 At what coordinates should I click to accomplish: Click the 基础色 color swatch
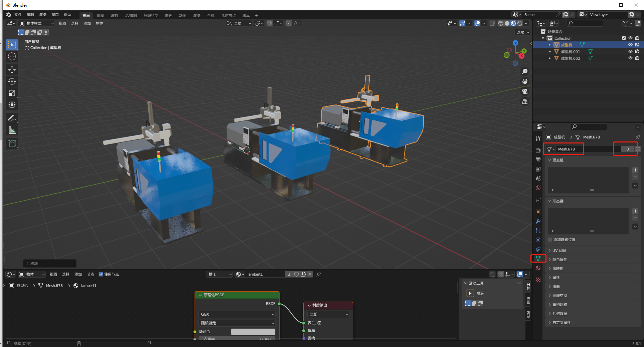click(253, 332)
